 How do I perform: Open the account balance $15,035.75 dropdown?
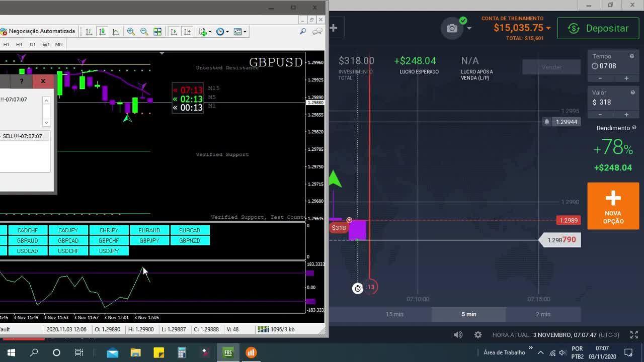click(522, 28)
